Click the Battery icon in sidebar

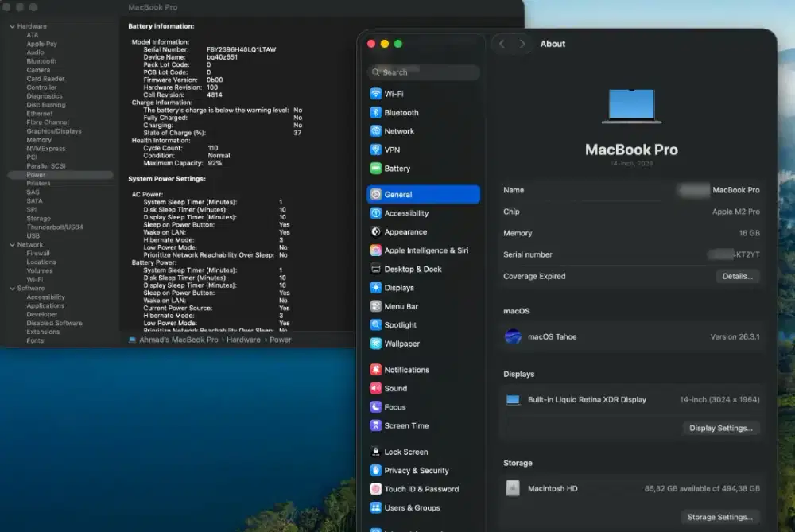[376, 169]
